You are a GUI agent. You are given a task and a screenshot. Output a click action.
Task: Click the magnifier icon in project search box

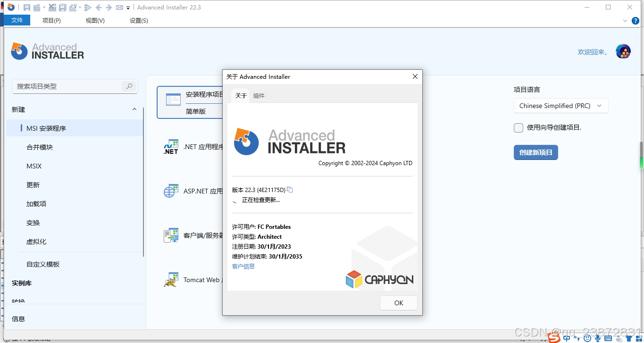tap(129, 86)
